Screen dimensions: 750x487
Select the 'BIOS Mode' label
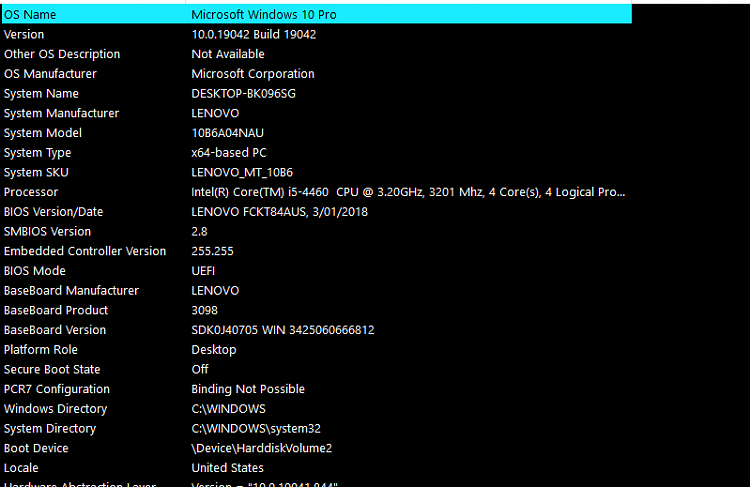click(x=34, y=271)
